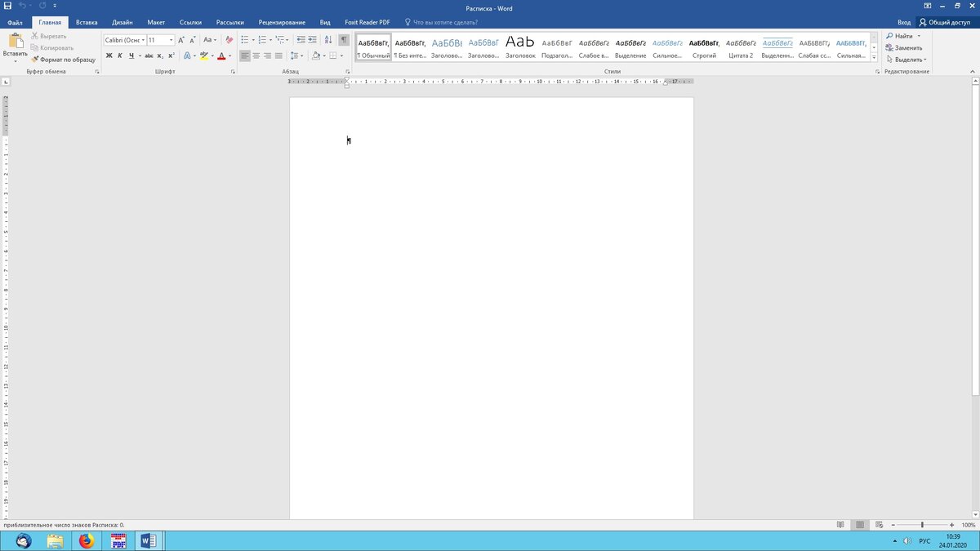The image size is (980, 551).
Task: Apply the Цитата 2 style
Action: (741, 47)
